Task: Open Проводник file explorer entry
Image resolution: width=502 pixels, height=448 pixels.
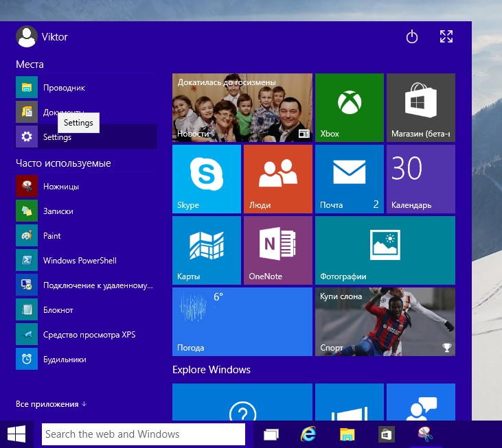Action: pos(86,87)
